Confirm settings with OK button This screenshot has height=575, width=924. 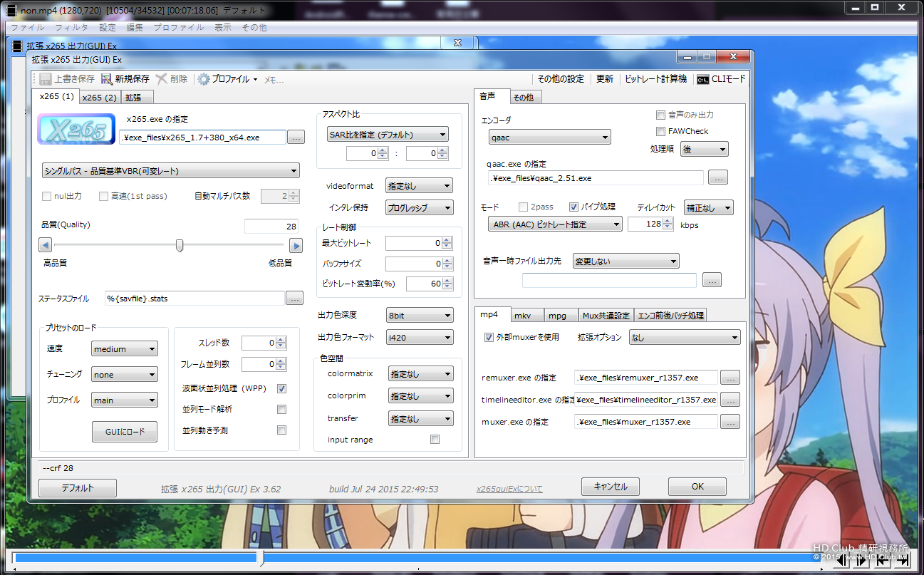(x=697, y=487)
